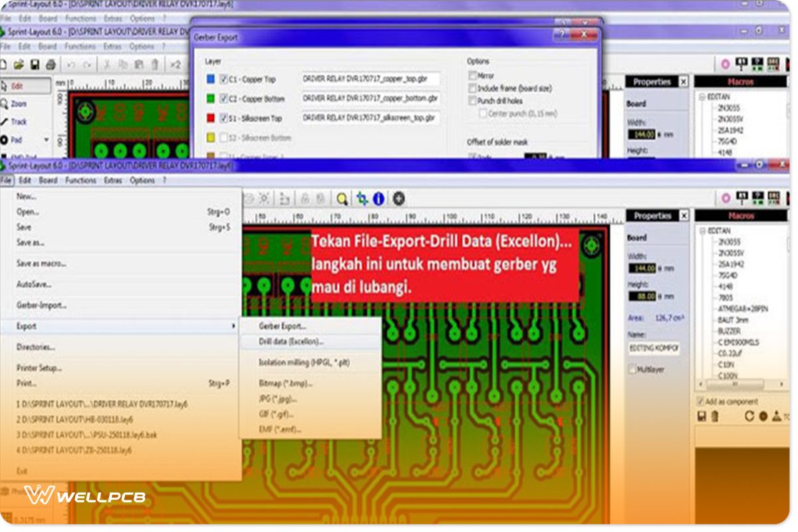Enable the Mirror option in Gerber Export
798x532 pixels.
(x=473, y=75)
